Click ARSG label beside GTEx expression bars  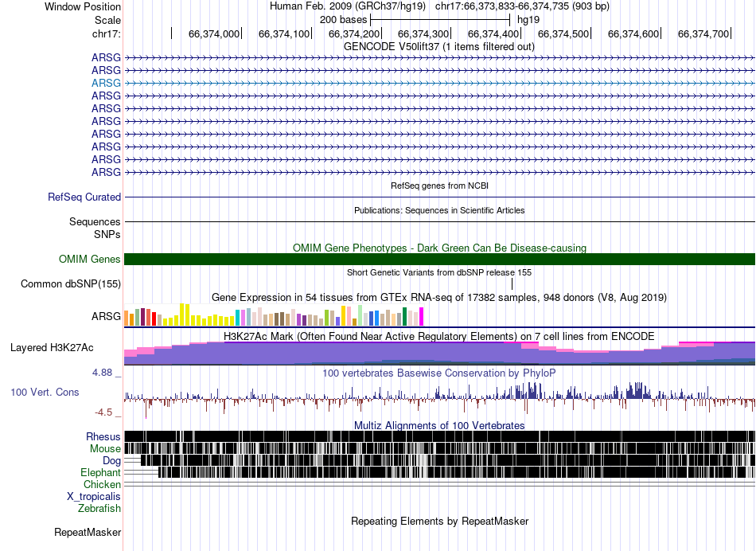pyautogui.click(x=106, y=316)
